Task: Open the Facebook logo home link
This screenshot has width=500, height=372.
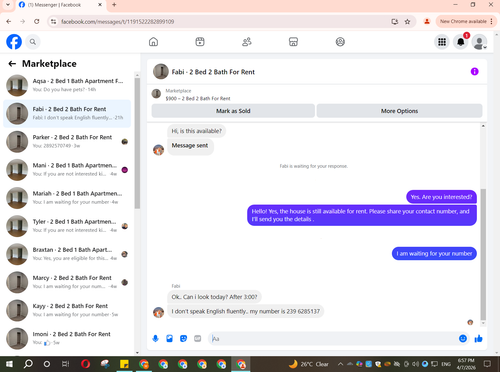Action: (14, 42)
